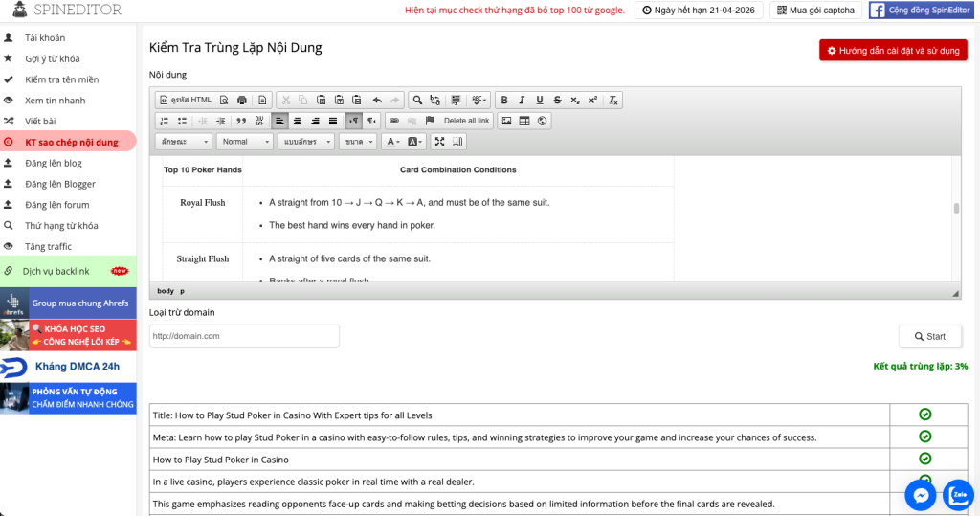Click the underline formatting icon
This screenshot has height=516, width=980.
pyautogui.click(x=540, y=100)
